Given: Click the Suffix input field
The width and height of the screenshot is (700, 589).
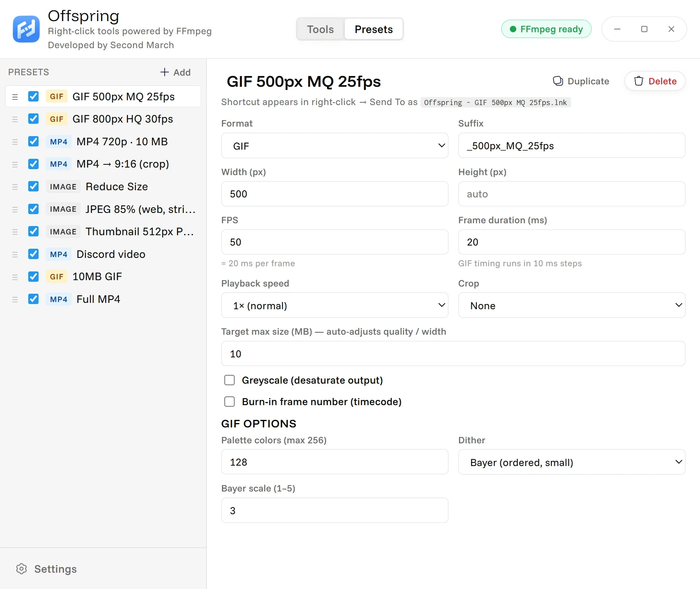Looking at the screenshot, I should [572, 146].
